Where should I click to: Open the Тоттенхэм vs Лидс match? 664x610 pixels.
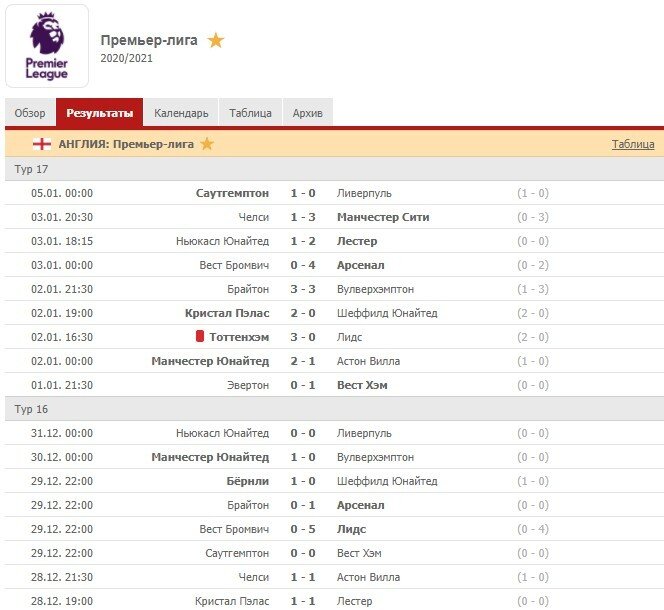click(303, 337)
